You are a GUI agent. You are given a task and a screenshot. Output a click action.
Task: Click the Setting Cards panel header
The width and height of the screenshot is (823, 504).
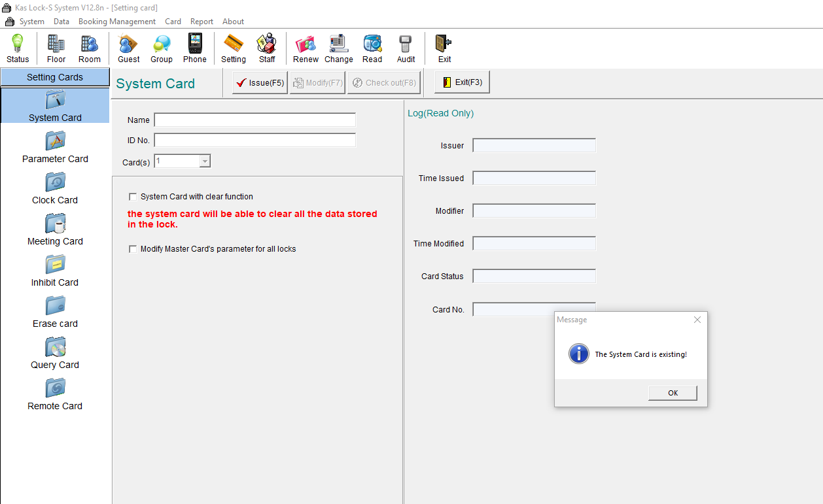pos(55,77)
